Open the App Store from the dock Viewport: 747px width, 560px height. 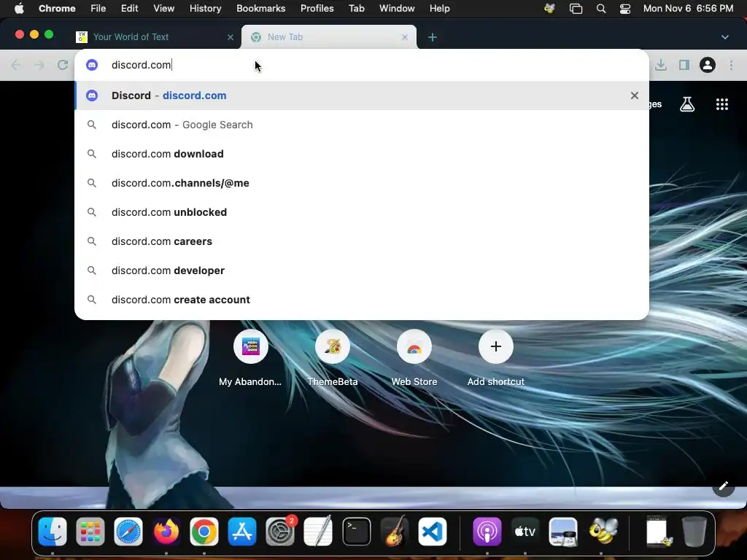click(242, 531)
